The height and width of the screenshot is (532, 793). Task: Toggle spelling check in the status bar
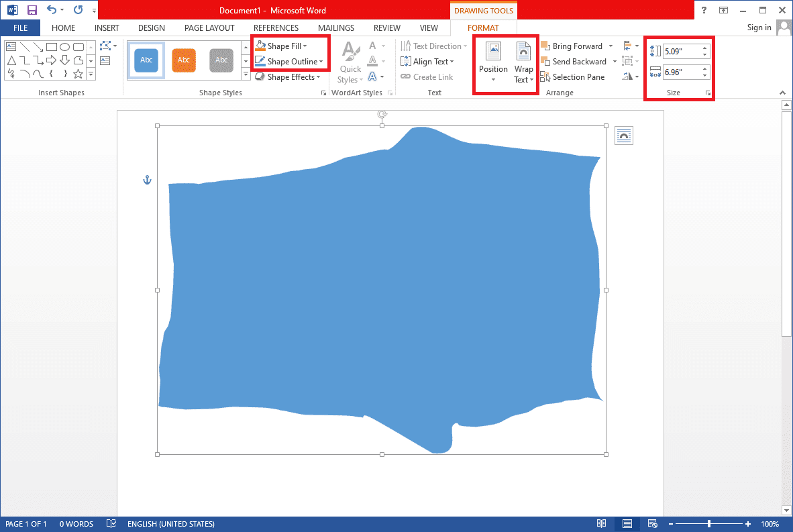pyautogui.click(x=111, y=523)
